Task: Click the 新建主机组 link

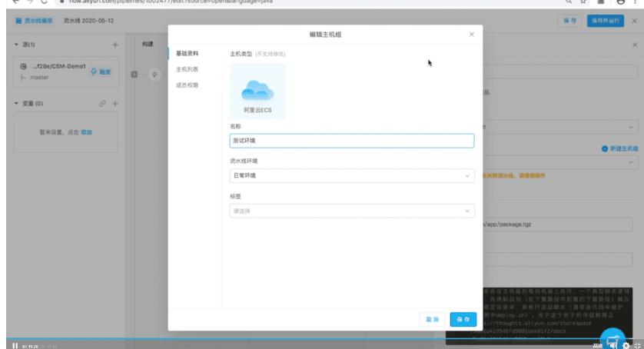Action: [619, 148]
